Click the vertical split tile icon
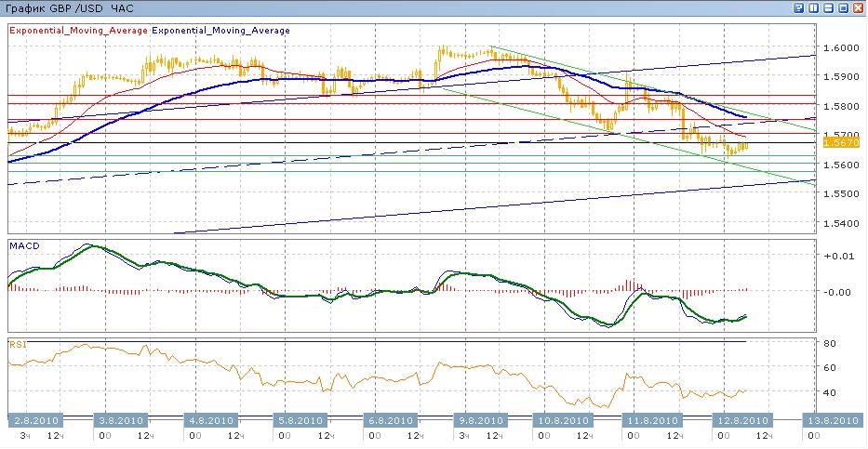The width and height of the screenshot is (868, 449). [x=813, y=7]
